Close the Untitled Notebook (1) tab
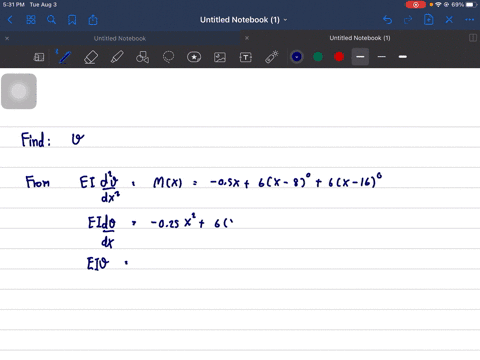 pos(247,38)
